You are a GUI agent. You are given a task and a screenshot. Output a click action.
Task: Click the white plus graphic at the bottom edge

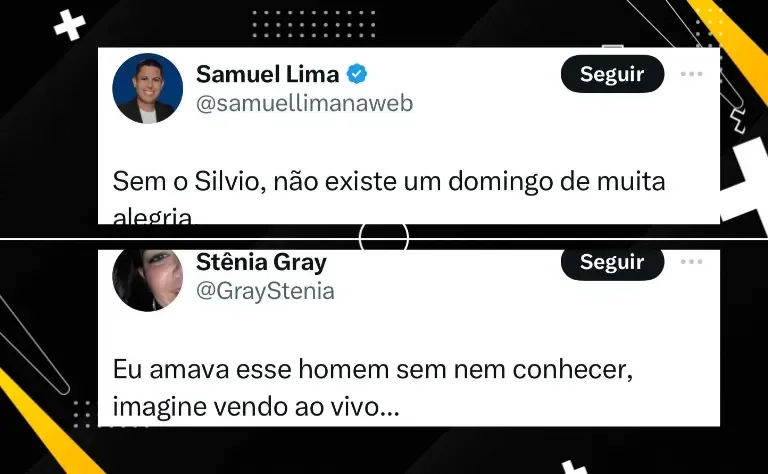[x=574, y=467]
